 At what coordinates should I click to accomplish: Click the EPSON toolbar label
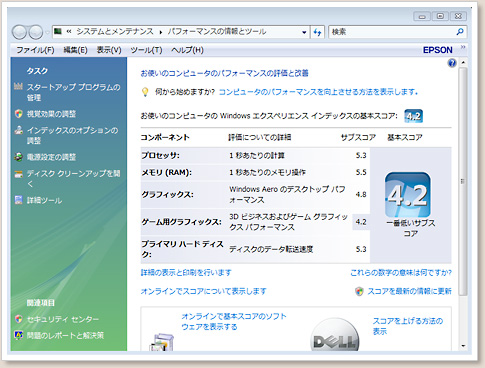pos(438,50)
